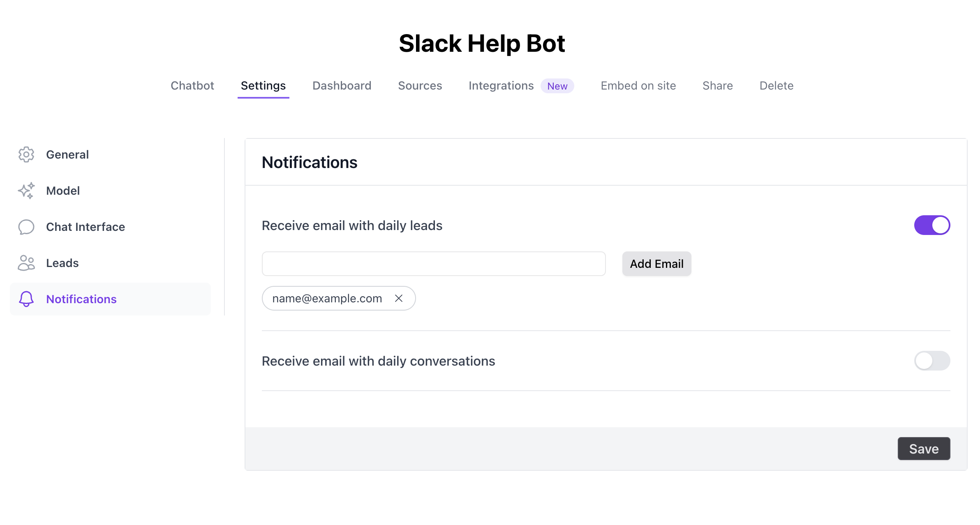Focus the email address input field
Screen dimensions: 980x525
(434, 264)
